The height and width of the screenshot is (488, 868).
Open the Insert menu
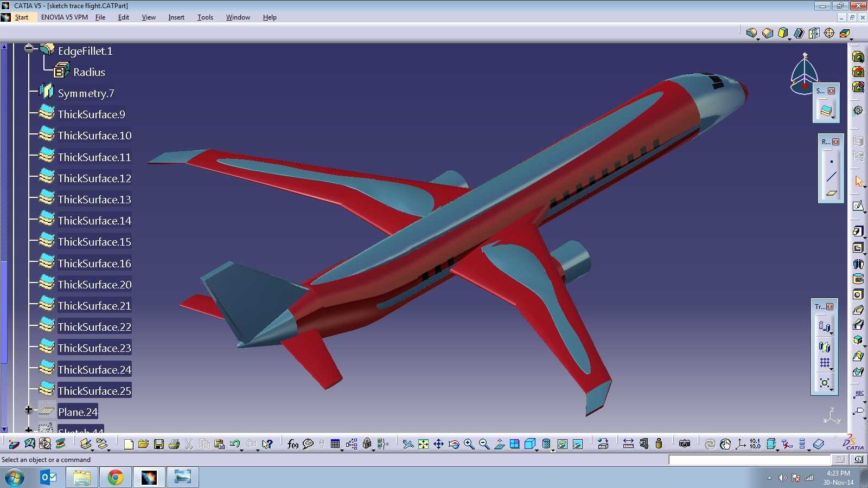click(x=176, y=17)
